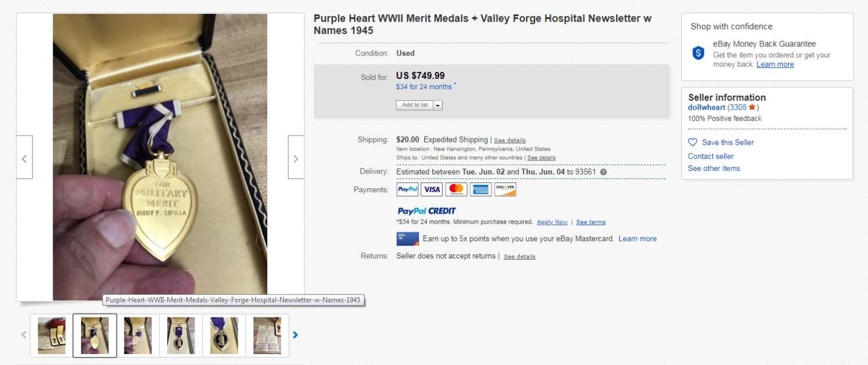Advance thumbnail strip with blue right arrow

pos(295,335)
